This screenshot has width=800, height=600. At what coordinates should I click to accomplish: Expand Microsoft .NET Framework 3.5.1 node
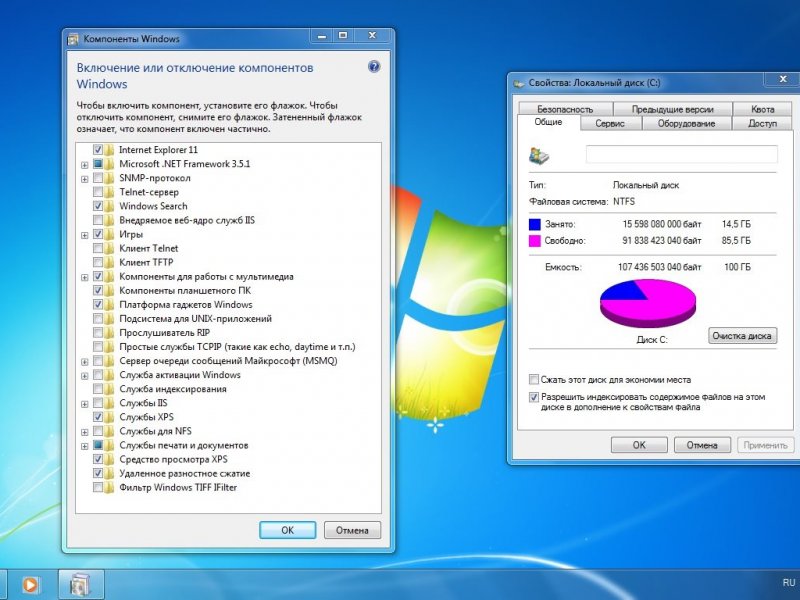(x=85, y=165)
